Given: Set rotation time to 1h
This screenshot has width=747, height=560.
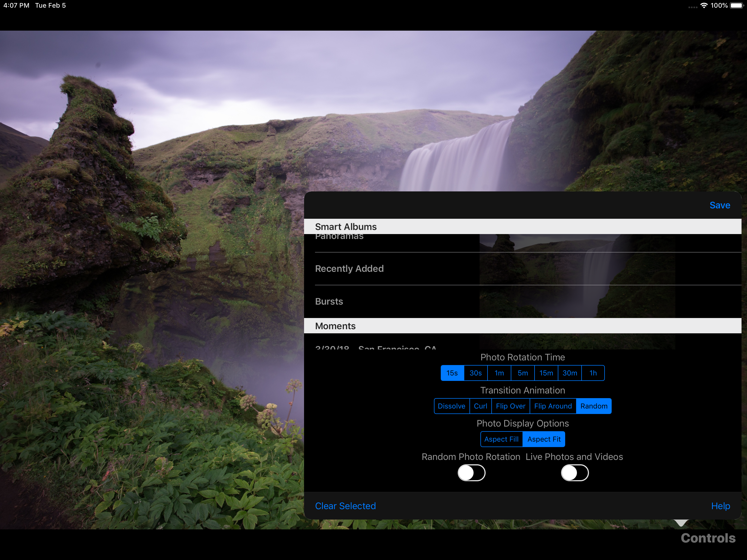Looking at the screenshot, I should [x=593, y=373].
